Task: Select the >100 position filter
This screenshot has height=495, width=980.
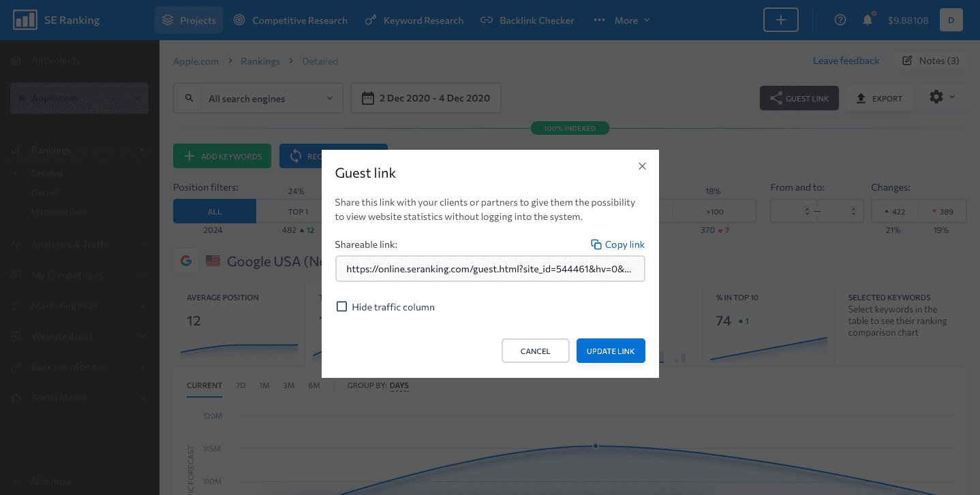Action: [x=714, y=212]
